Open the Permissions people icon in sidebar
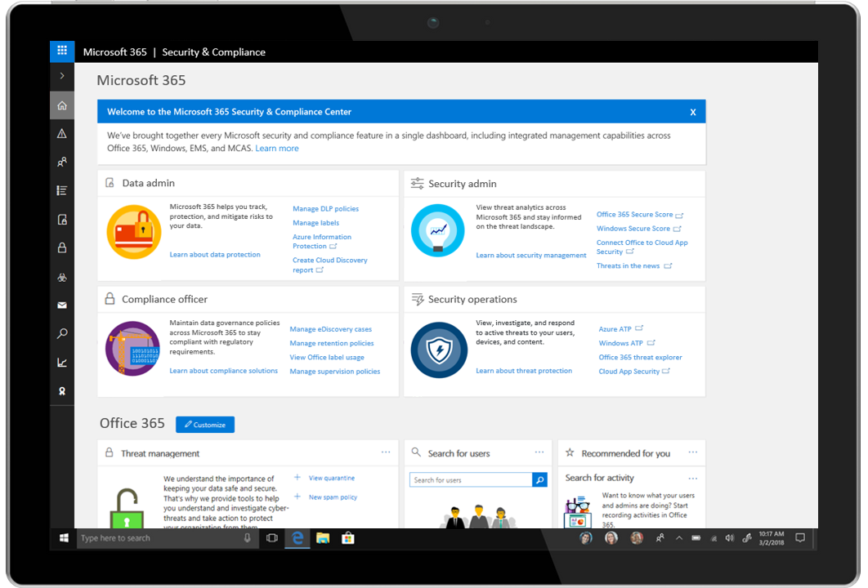 click(x=62, y=162)
